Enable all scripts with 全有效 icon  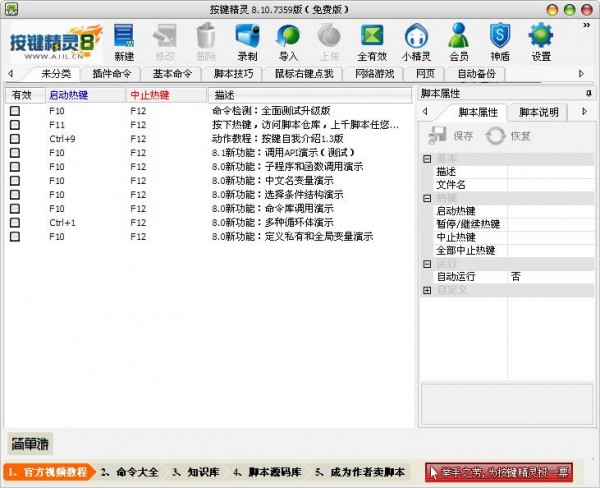[x=372, y=42]
